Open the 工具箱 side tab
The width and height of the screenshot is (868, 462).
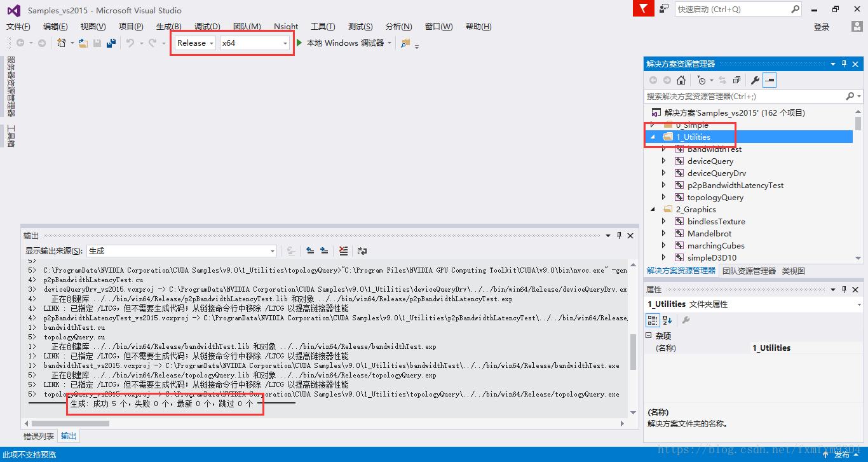coord(10,137)
